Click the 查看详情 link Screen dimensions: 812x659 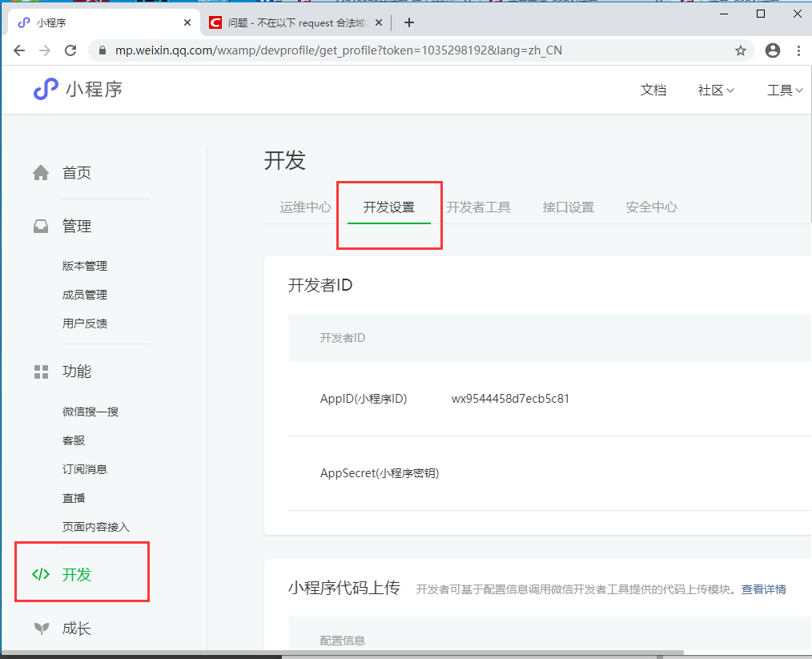[764, 589]
